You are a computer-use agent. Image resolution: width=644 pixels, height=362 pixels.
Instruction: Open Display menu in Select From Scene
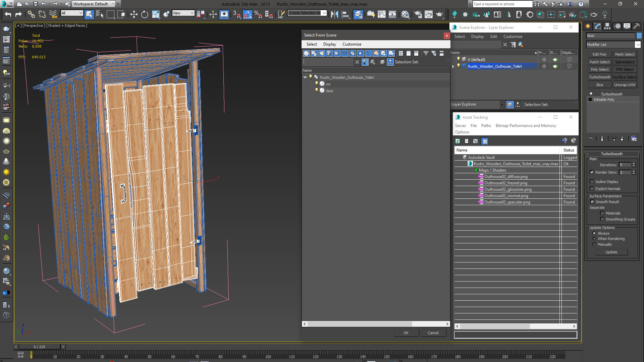pyautogui.click(x=329, y=44)
